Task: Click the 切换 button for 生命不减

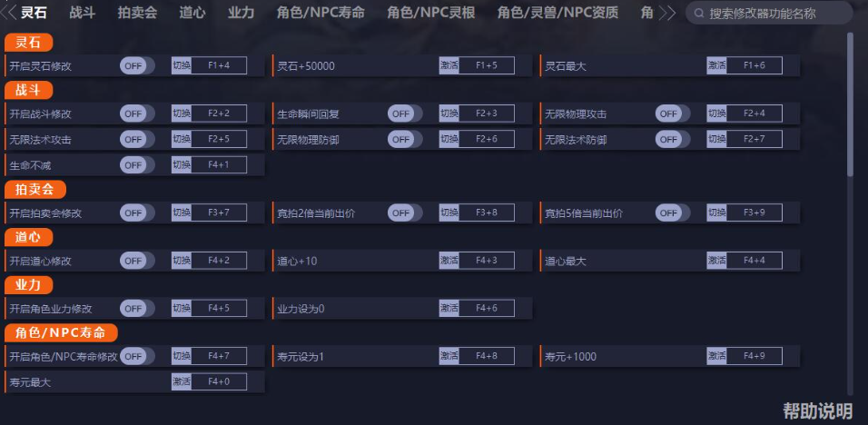Action: pyautogui.click(x=181, y=165)
